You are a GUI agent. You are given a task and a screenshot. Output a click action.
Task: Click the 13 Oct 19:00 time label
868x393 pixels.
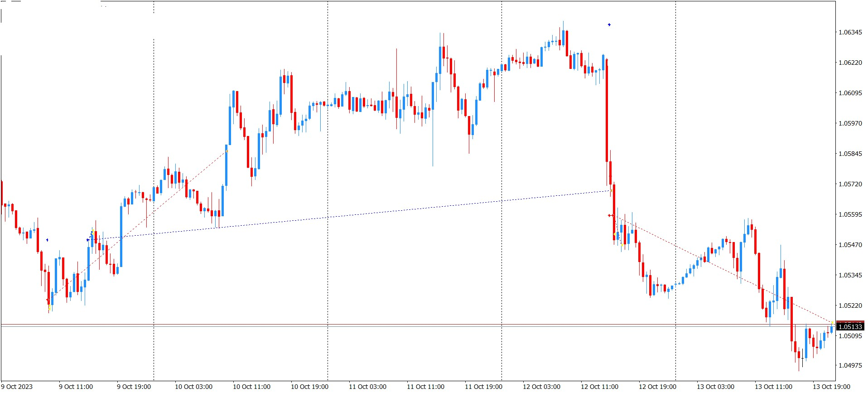coord(831,387)
